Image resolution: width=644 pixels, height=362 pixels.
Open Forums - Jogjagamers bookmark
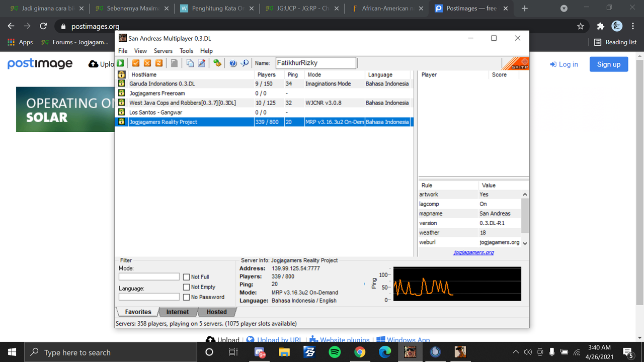pos(75,42)
